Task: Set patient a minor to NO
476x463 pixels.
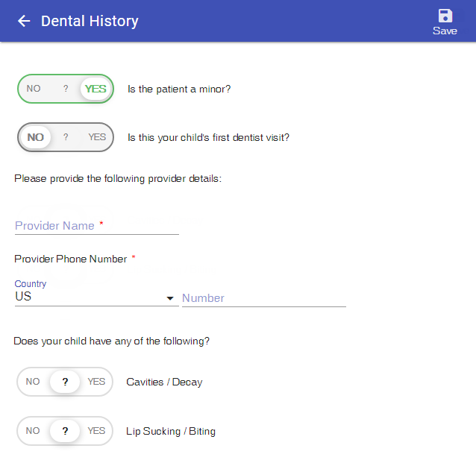Action: coord(34,89)
